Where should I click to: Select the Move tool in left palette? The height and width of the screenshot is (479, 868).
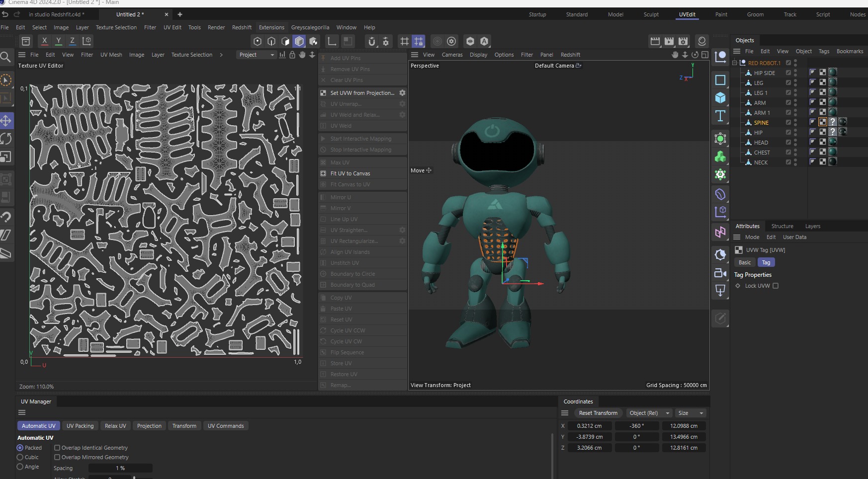pos(6,121)
